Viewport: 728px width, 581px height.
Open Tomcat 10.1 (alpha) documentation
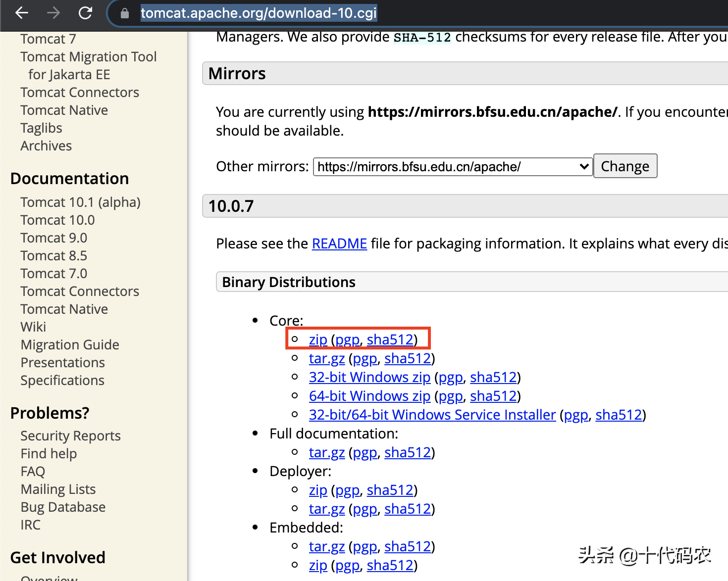81,202
